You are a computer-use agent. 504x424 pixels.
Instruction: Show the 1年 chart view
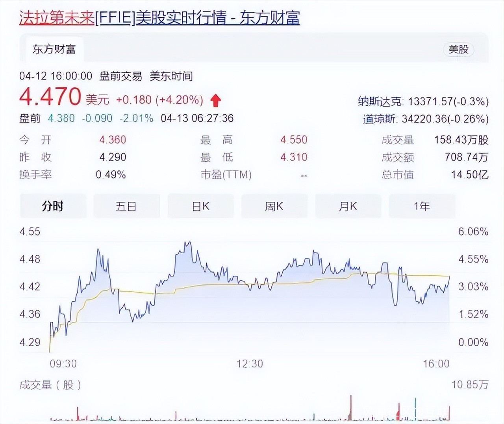(422, 206)
